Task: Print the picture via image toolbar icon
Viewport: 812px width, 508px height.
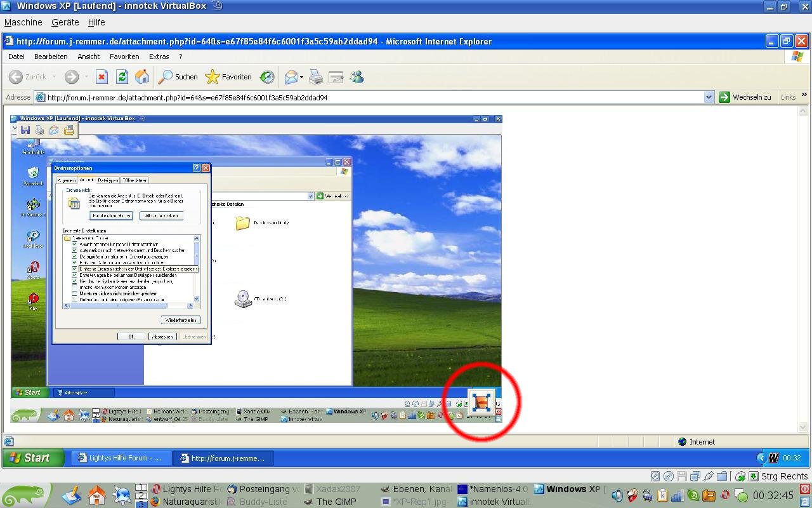Action: pyautogui.click(x=39, y=130)
